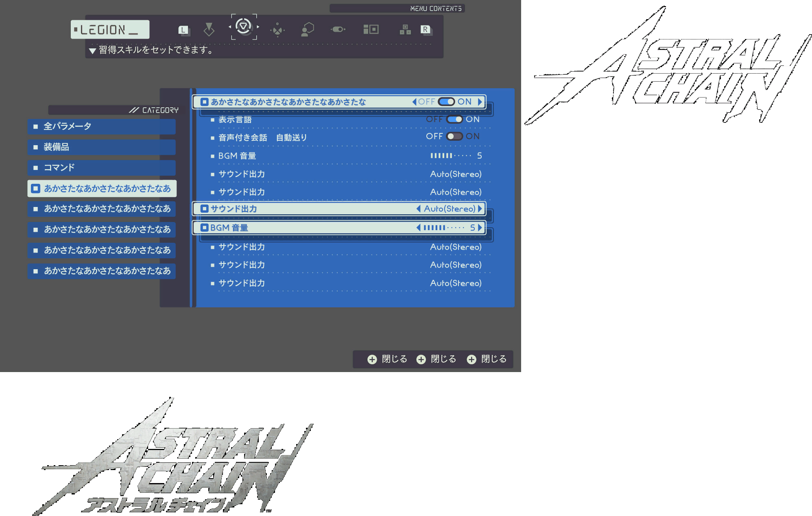Click the white outlined ASTRAL CHAIN logo

click(x=668, y=65)
